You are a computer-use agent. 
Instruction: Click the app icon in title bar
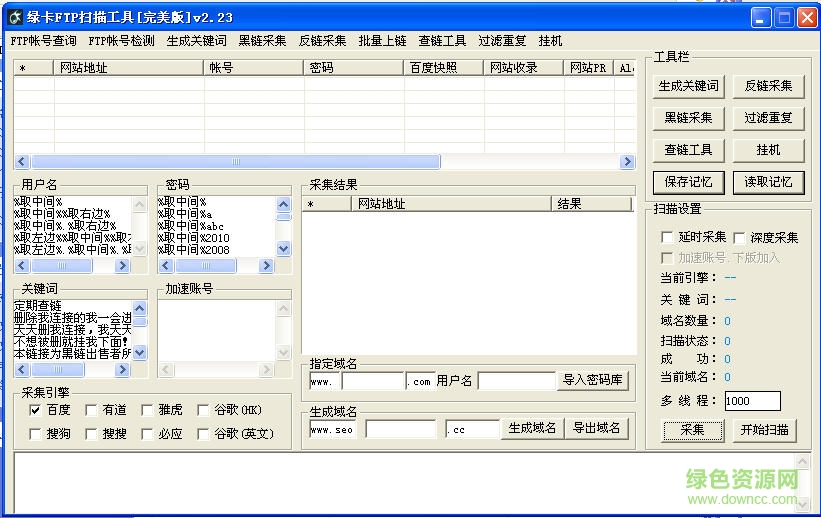(x=16, y=17)
